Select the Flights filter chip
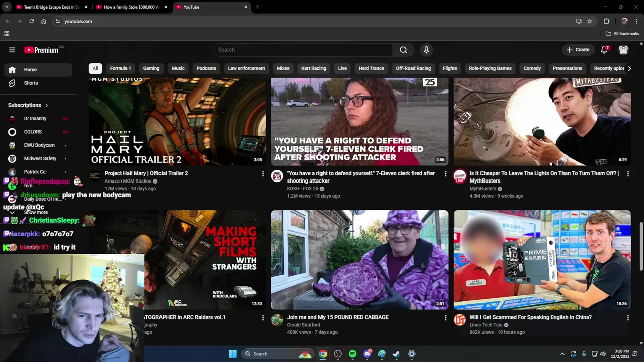644x362 pixels. (450, 68)
